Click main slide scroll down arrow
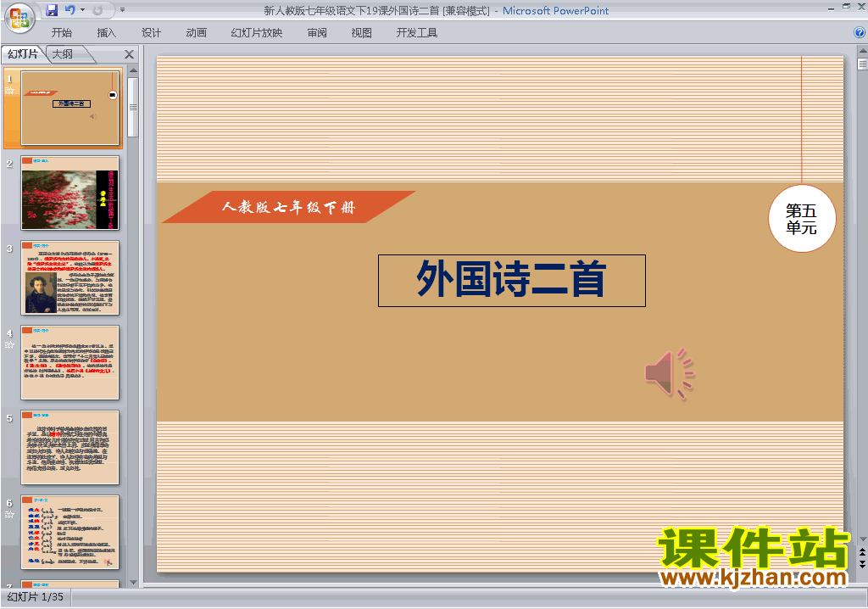The width and height of the screenshot is (868, 609). [862, 539]
